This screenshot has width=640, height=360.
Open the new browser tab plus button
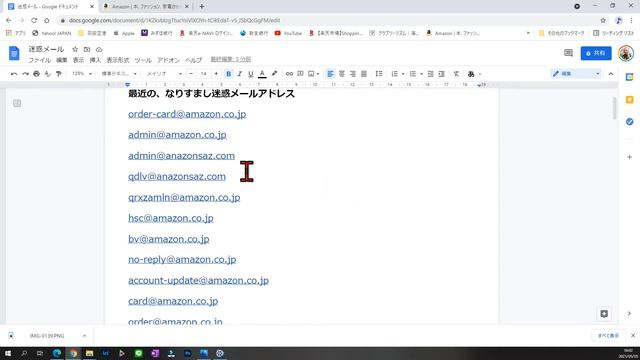tap(202, 7)
